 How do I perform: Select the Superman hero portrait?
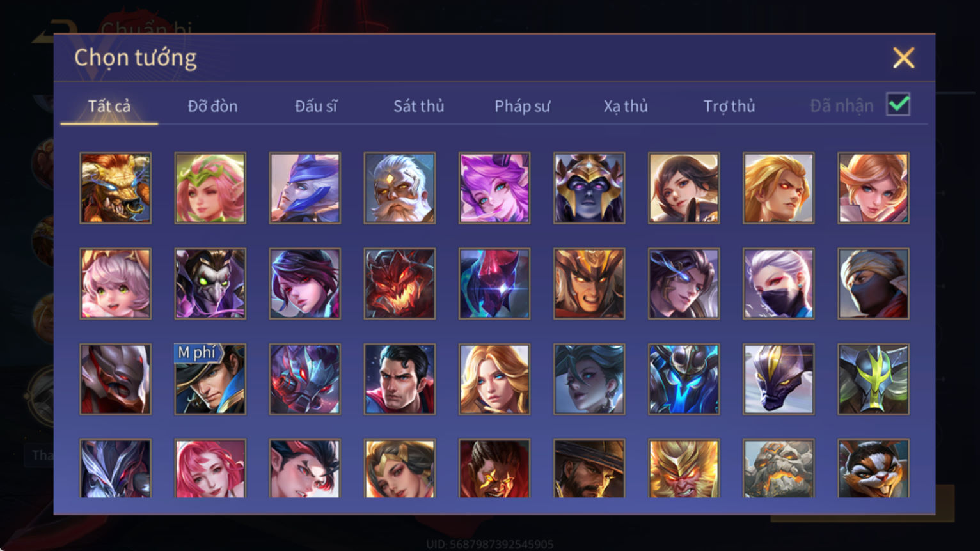pyautogui.click(x=400, y=379)
